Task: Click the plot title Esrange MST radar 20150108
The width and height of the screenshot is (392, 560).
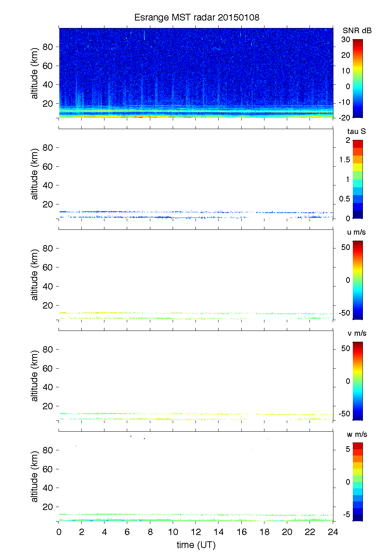Action: (x=197, y=18)
